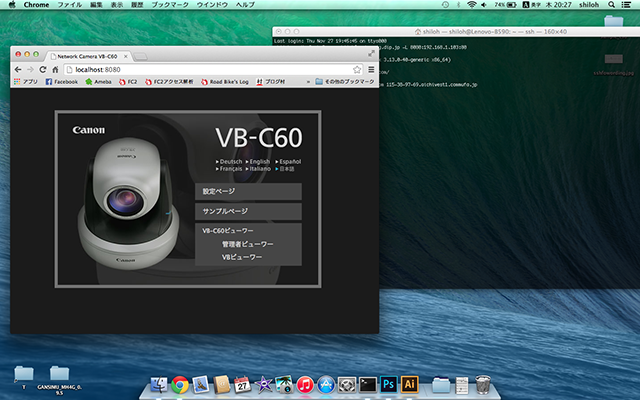Switch the camera page to Deutsch

point(229,162)
